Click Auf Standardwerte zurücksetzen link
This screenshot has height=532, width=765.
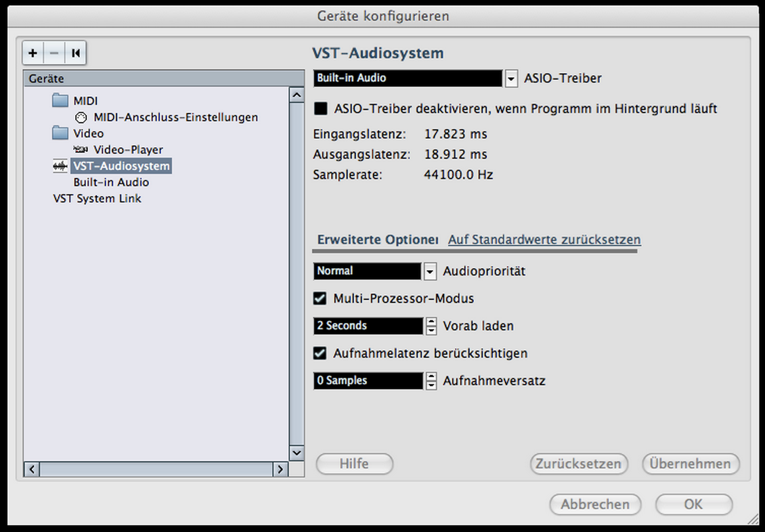click(x=544, y=240)
